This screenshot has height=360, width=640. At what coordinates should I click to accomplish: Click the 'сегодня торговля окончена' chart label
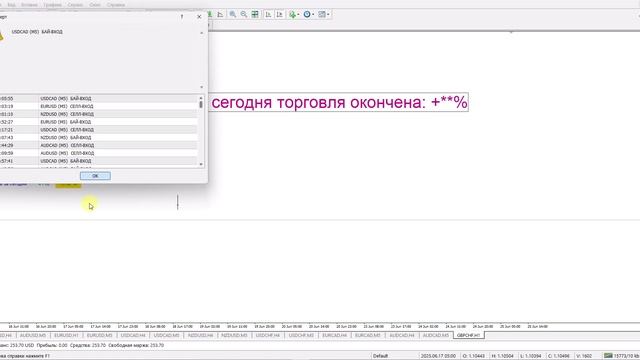pyautogui.click(x=339, y=102)
